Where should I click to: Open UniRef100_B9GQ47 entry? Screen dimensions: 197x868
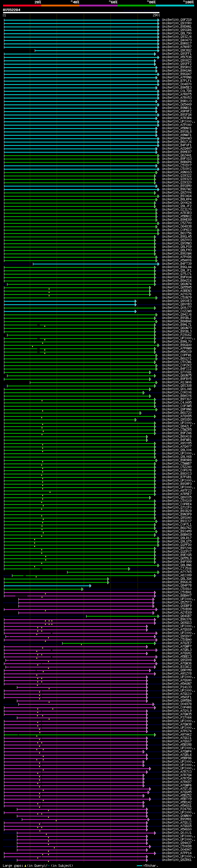pos(177,74)
